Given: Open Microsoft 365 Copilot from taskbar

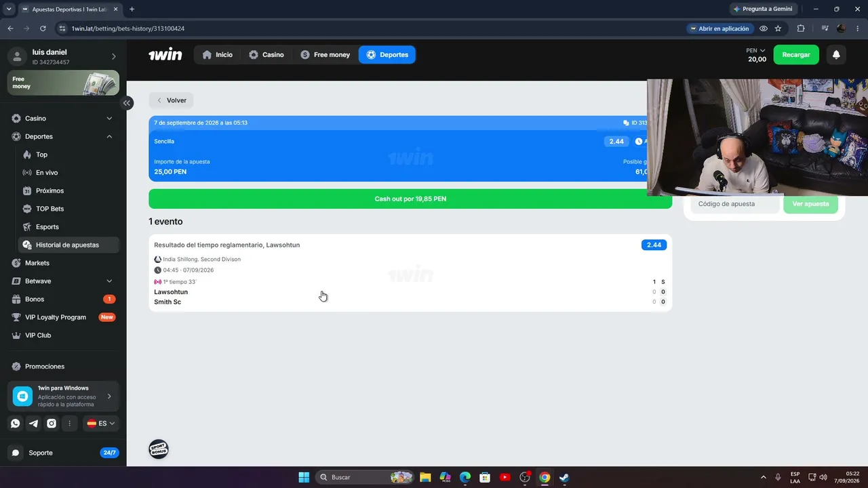Looking at the screenshot, I should [x=445, y=477].
